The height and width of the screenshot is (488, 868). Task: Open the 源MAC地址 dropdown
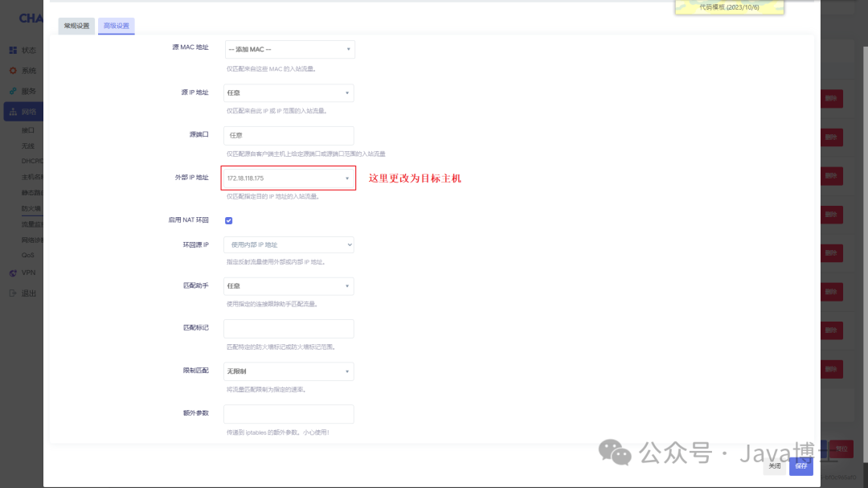pyautogui.click(x=289, y=49)
